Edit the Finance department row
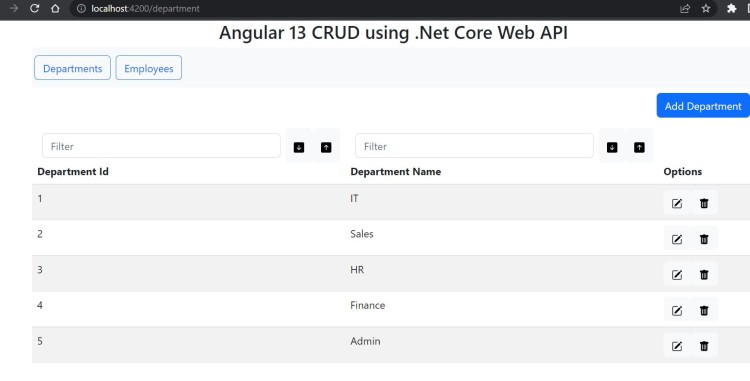750x381 pixels. point(677,310)
